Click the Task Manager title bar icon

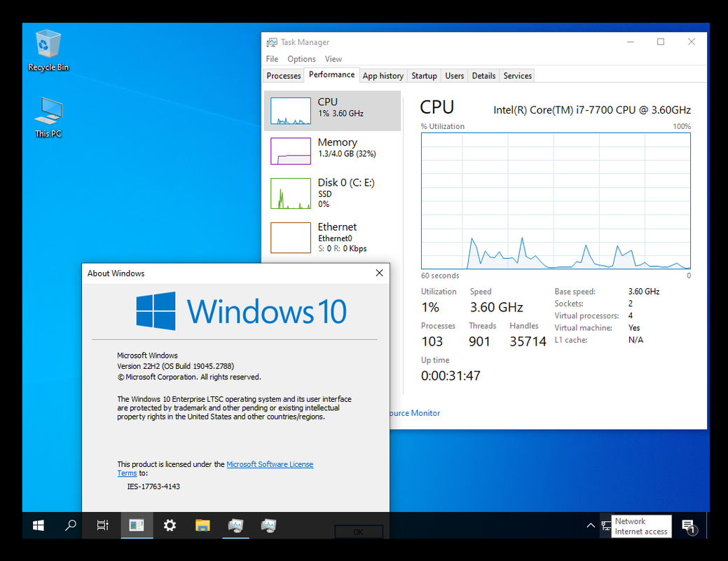[x=272, y=42]
